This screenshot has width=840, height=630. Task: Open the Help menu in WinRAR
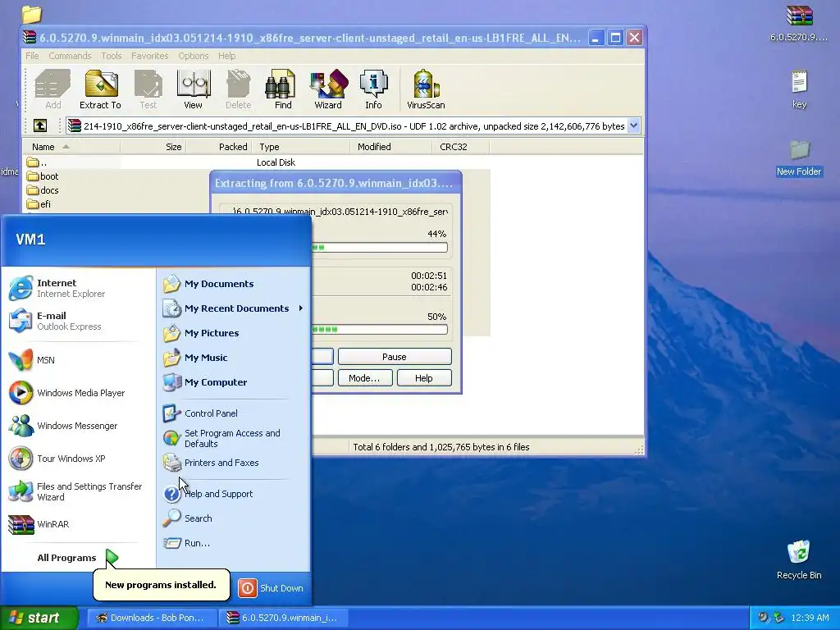(226, 56)
